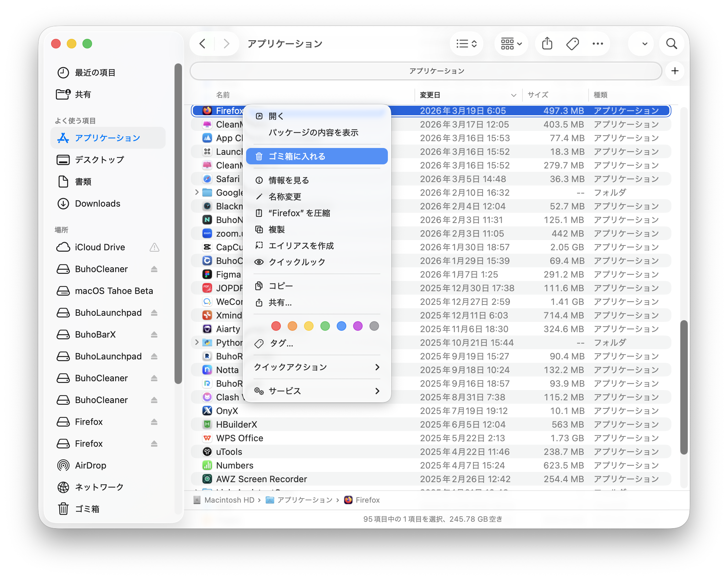Click the sidebar vertical scrollbar
Image resolution: width=728 pixels, height=579 pixels.
(178, 223)
